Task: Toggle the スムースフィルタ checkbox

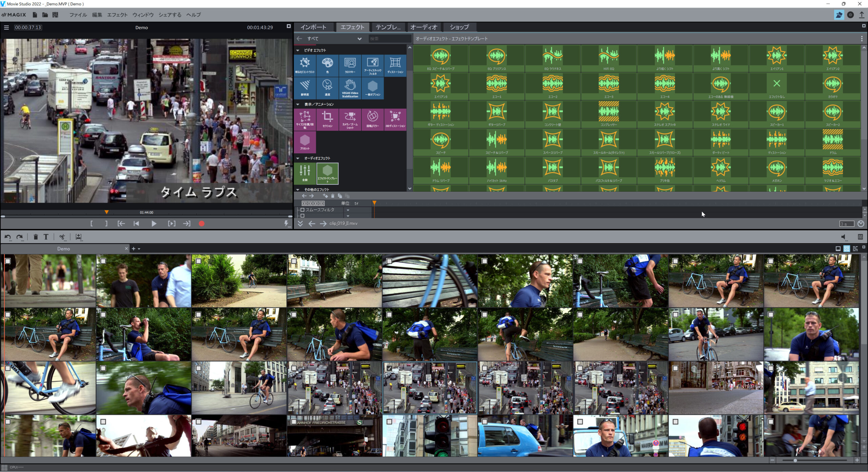Action: click(302, 210)
